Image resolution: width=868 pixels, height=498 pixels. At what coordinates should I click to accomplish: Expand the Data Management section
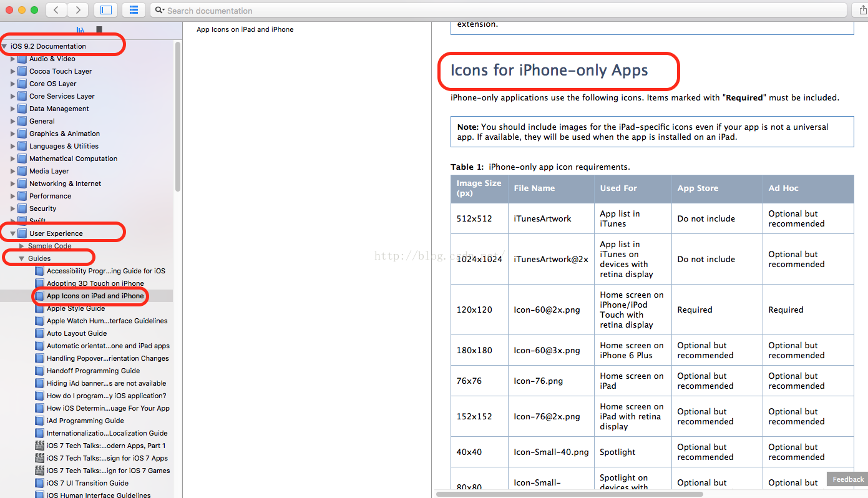point(13,109)
